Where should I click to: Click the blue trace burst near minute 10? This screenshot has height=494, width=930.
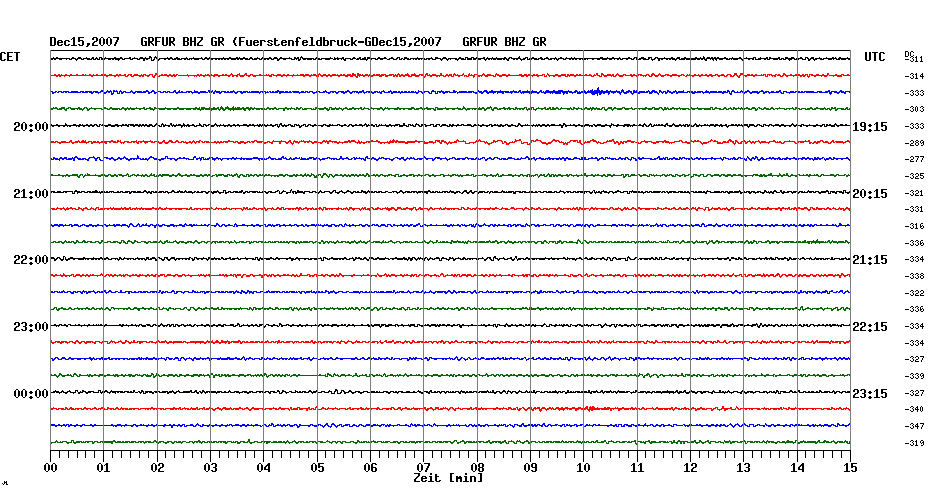click(596, 92)
